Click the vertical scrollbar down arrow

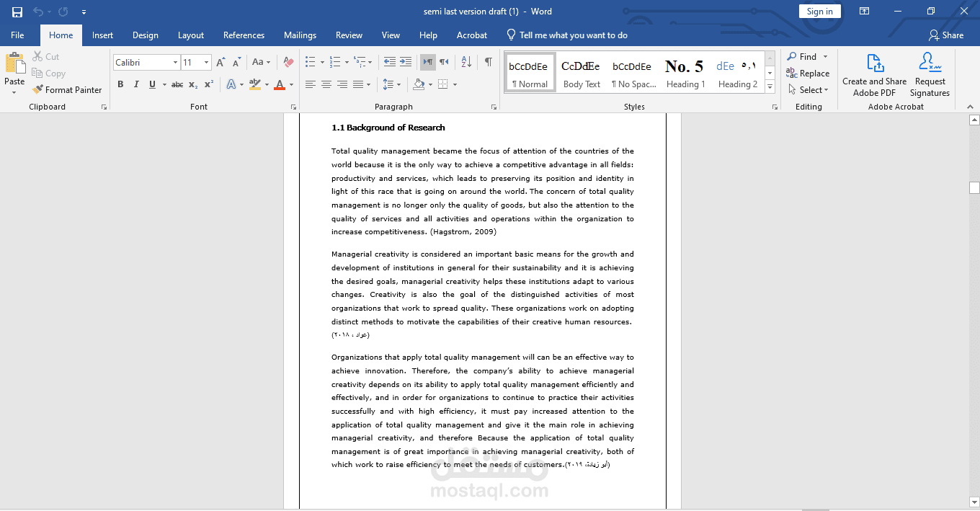click(x=974, y=502)
